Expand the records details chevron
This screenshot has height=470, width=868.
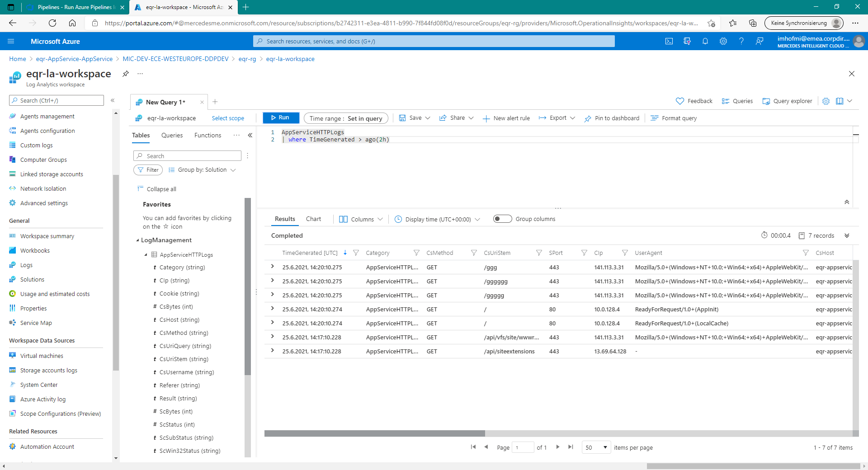click(x=847, y=235)
